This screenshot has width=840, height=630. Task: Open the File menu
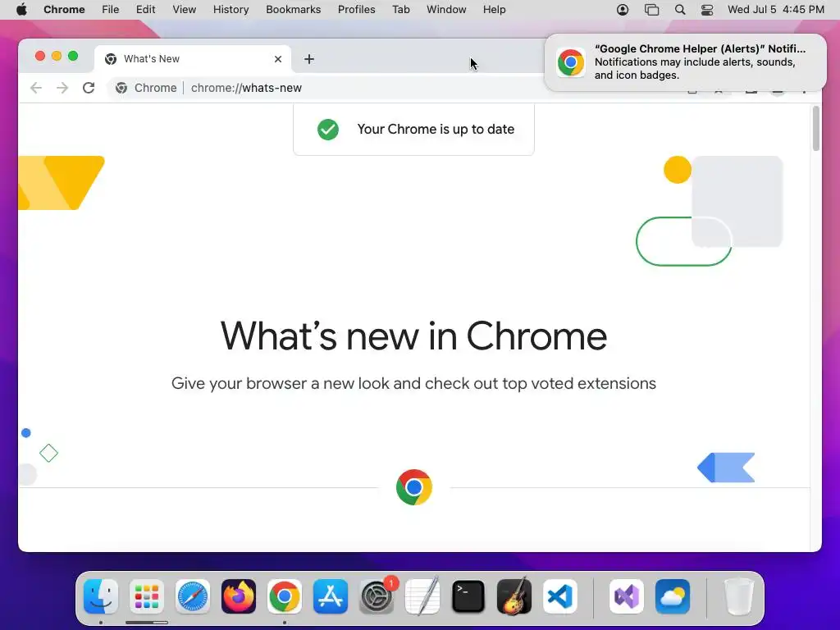tap(111, 10)
